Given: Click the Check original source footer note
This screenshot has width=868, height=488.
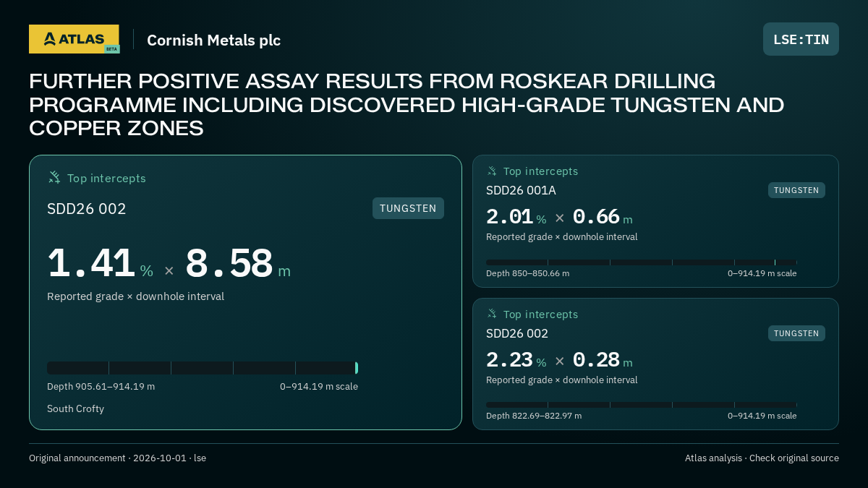Looking at the screenshot, I should 794,458.
